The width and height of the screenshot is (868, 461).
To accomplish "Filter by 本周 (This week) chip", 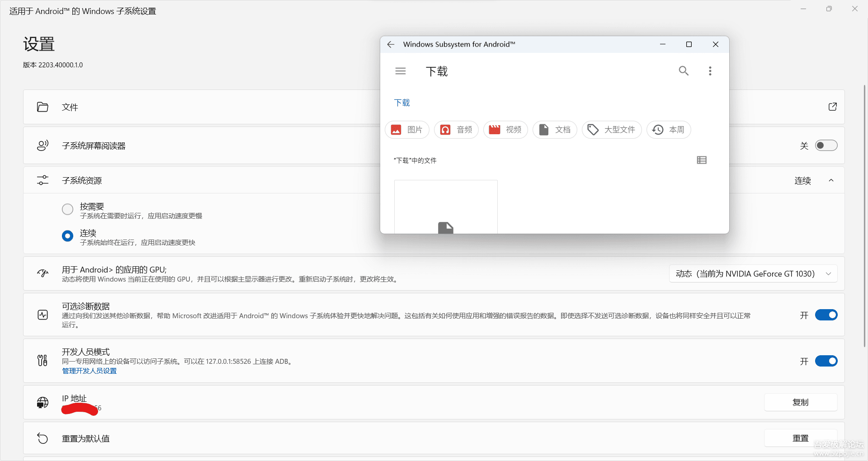I will click(669, 130).
